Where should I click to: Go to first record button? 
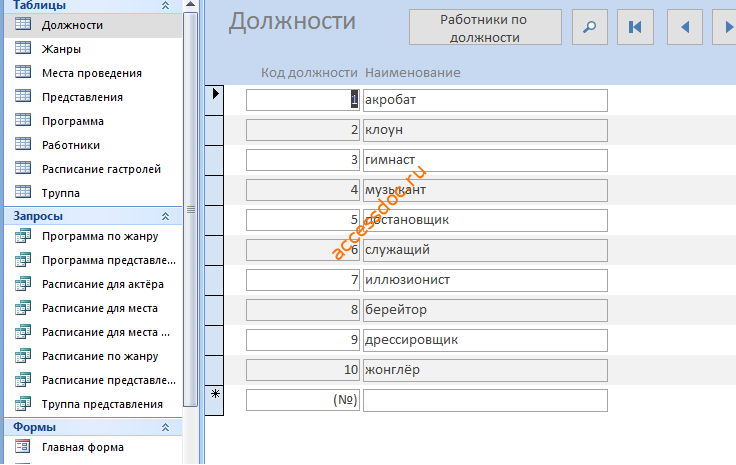tap(635, 27)
